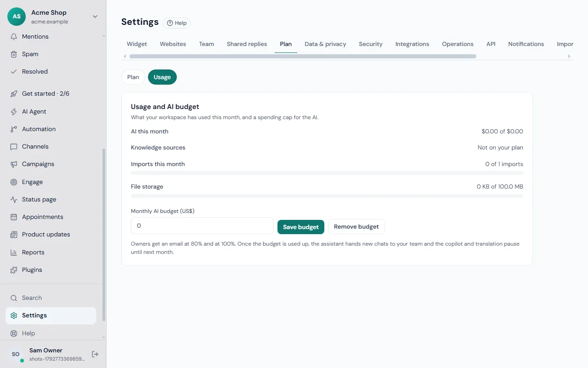Click the Product updates newspaper icon

coord(14,235)
